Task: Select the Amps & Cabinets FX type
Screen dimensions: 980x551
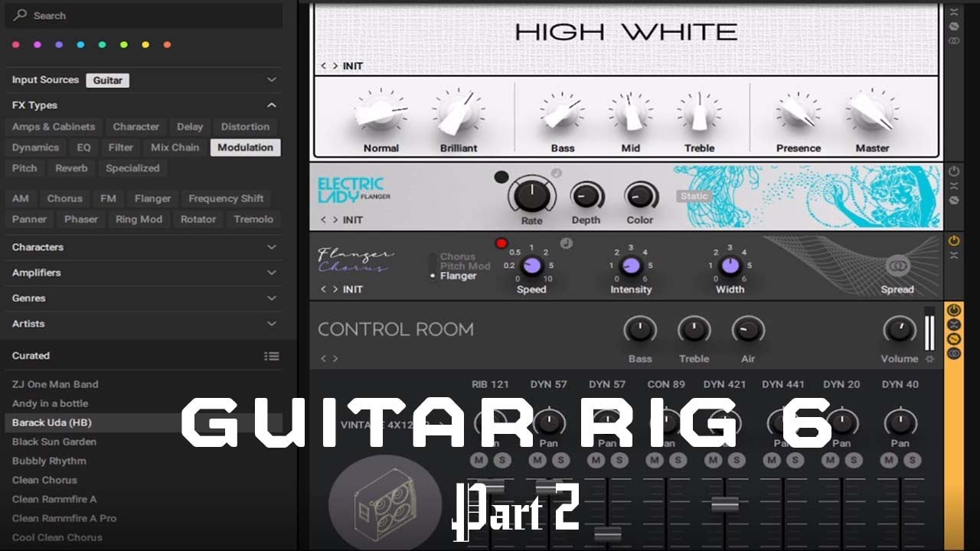Action: pos(54,127)
